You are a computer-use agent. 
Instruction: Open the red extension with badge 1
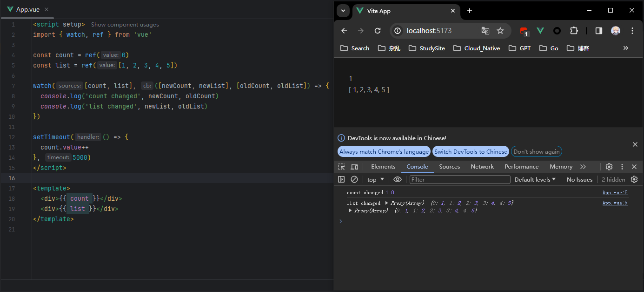(x=524, y=31)
